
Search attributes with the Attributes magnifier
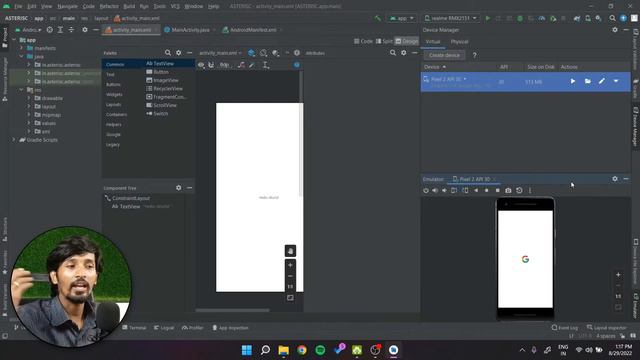coord(393,53)
